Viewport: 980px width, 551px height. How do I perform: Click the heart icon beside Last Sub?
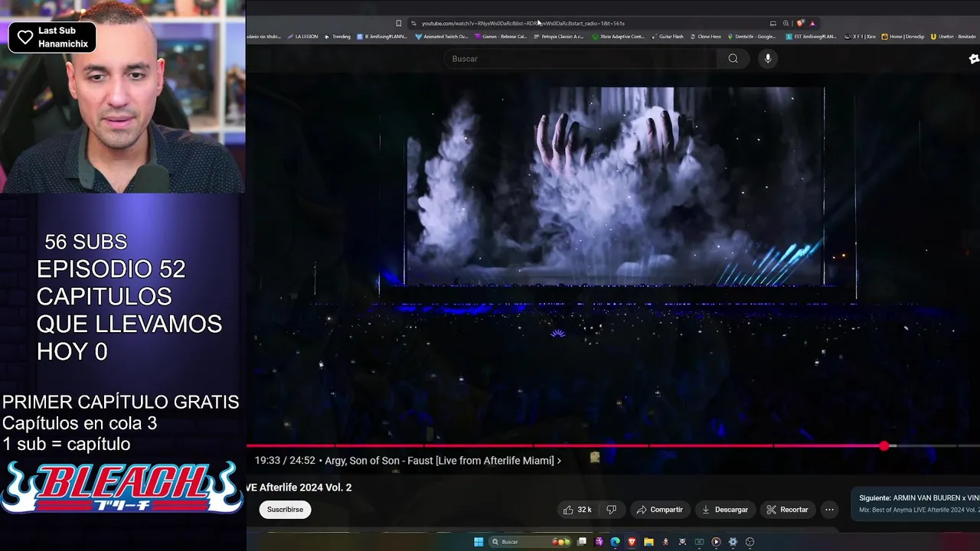25,37
